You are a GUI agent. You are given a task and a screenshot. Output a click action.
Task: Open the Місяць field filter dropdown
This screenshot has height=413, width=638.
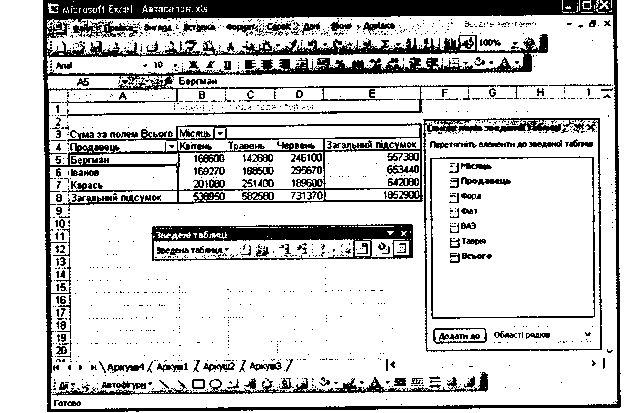click(x=220, y=133)
